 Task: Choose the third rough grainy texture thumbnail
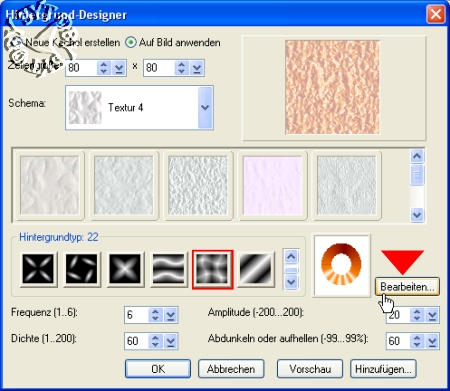pyautogui.click(x=198, y=185)
